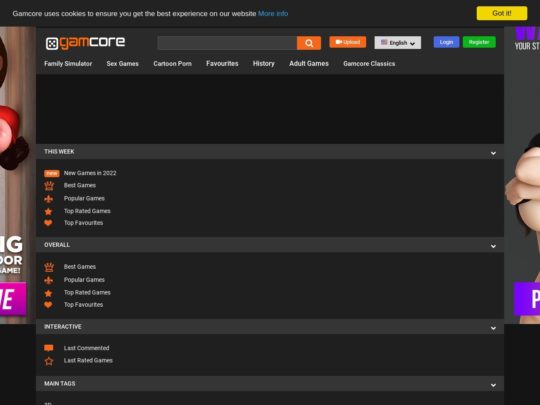Click the orange search magnifier button

click(x=309, y=43)
